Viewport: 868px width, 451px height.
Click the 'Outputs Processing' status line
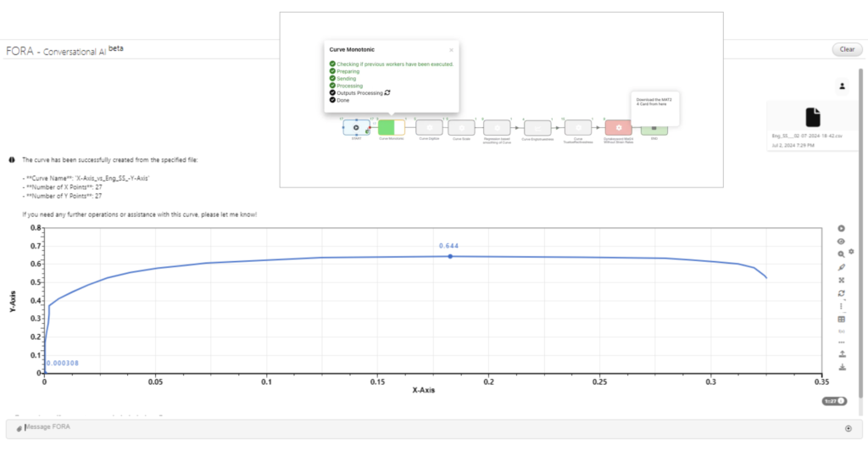point(359,93)
